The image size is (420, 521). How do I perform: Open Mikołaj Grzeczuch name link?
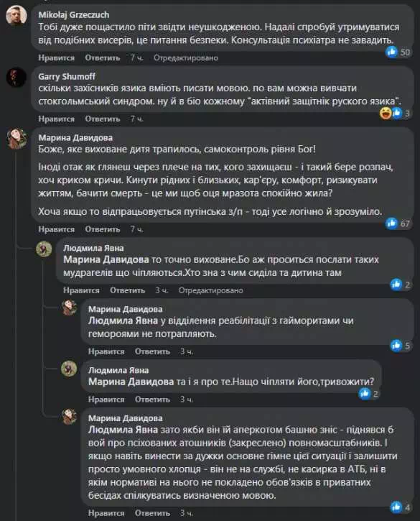[74, 15]
